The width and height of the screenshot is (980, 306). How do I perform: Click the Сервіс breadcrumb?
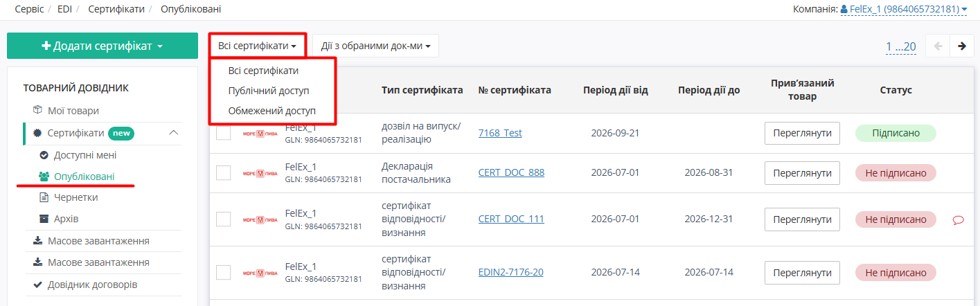[28, 10]
